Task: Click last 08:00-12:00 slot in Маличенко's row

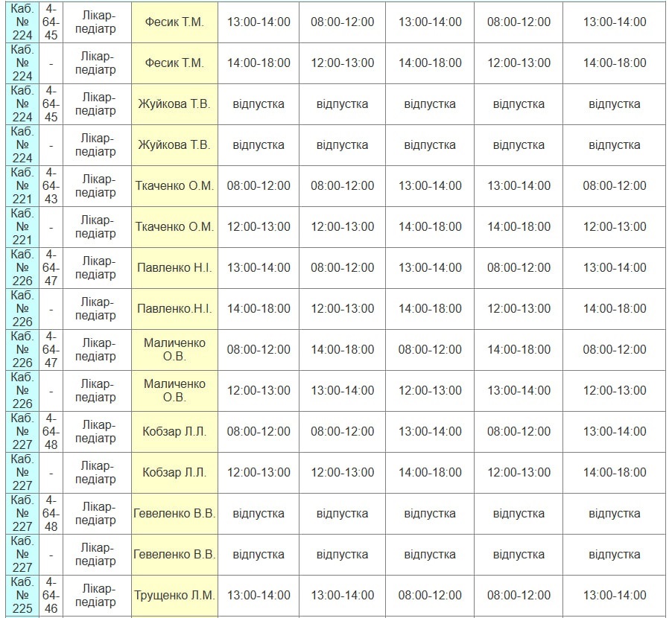Action: [x=614, y=349]
